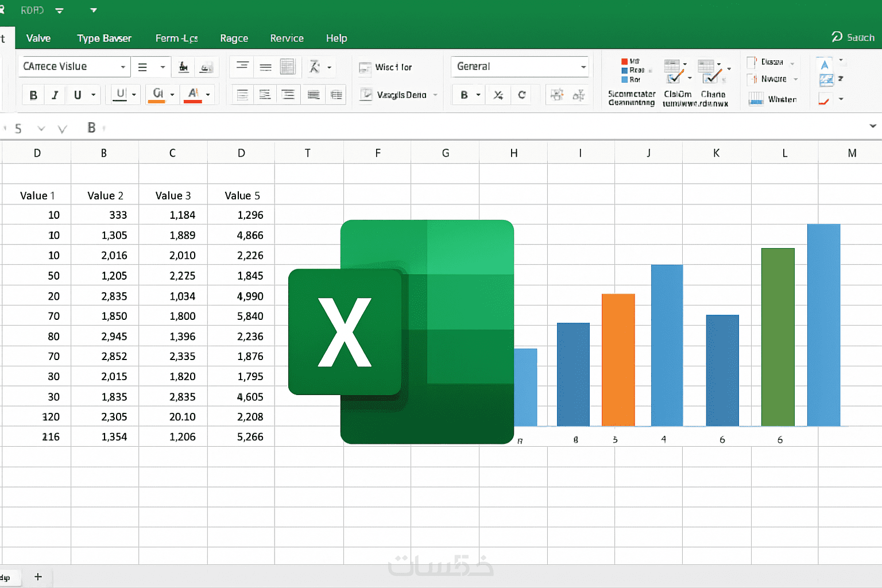Toggle italic formatting
Viewport: 882px width, 588px height.
(x=55, y=95)
